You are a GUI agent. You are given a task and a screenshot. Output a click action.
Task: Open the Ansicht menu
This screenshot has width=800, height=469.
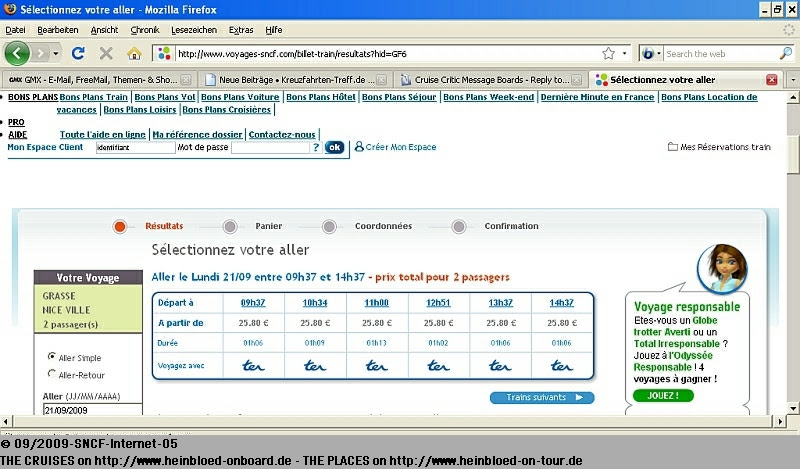(x=104, y=30)
